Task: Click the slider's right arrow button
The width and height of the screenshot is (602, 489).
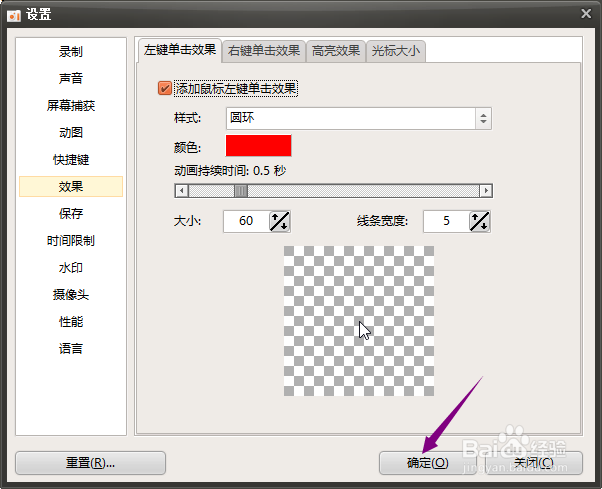Action: (486, 190)
